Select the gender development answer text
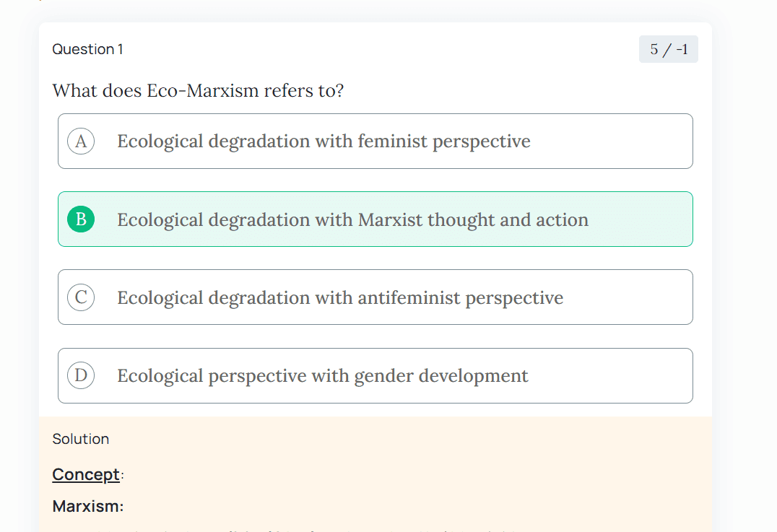This screenshot has width=777, height=532. pyautogui.click(x=322, y=375)
